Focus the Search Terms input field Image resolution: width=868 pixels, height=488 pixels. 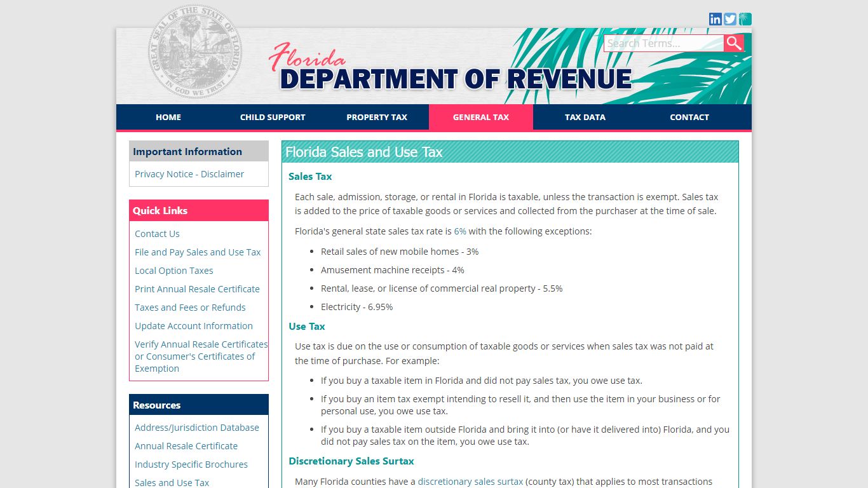click(x=663, y=43)
